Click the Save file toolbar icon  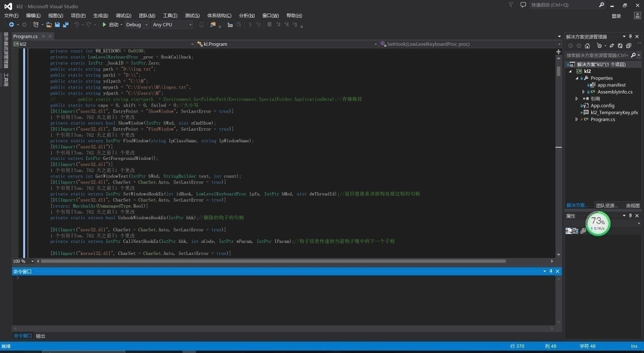pyautogui.click(x=57, y=25)
